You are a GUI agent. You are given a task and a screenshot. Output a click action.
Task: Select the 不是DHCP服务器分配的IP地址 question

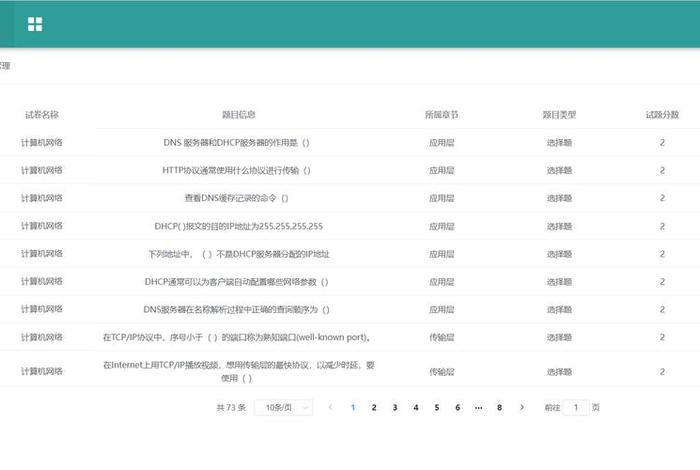coord(239,254)
